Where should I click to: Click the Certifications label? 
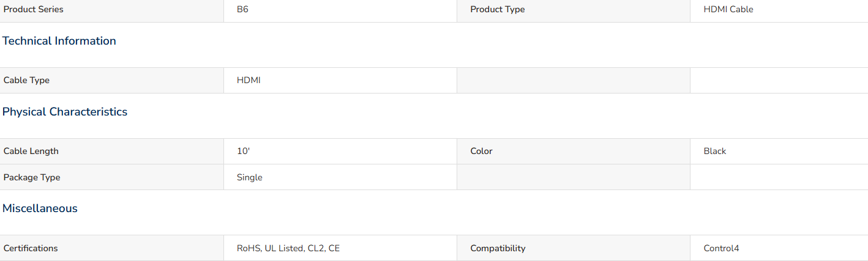pos(31,248)
